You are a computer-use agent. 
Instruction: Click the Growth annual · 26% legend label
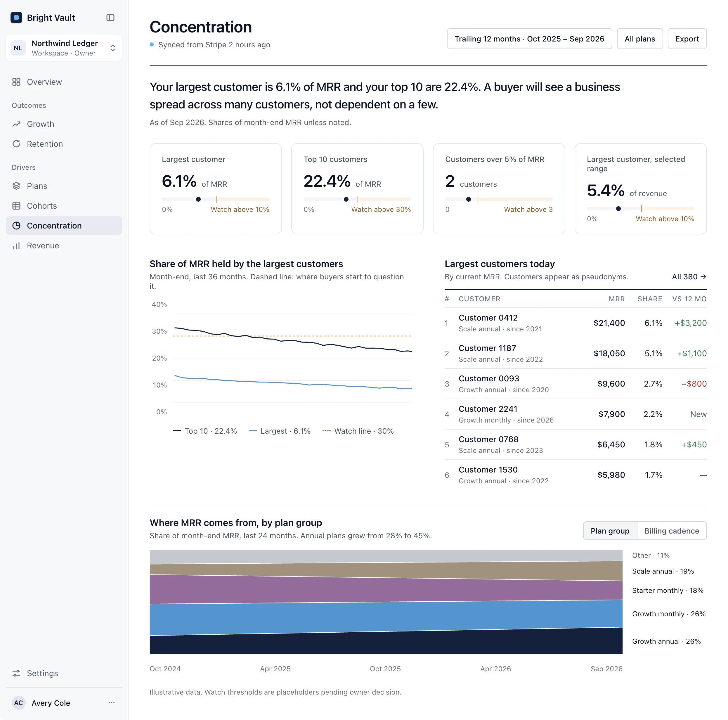click(666, 641)
